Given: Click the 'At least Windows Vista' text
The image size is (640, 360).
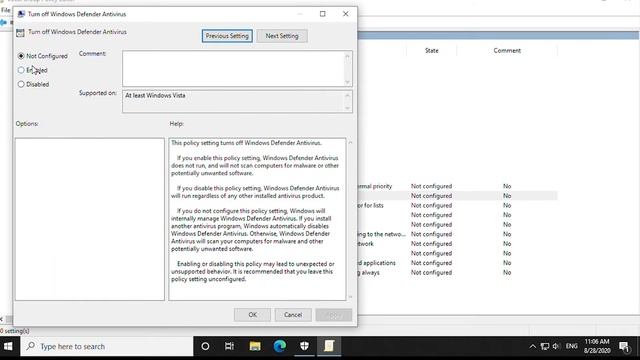Looking at the screenshot, I should (155, 96).
